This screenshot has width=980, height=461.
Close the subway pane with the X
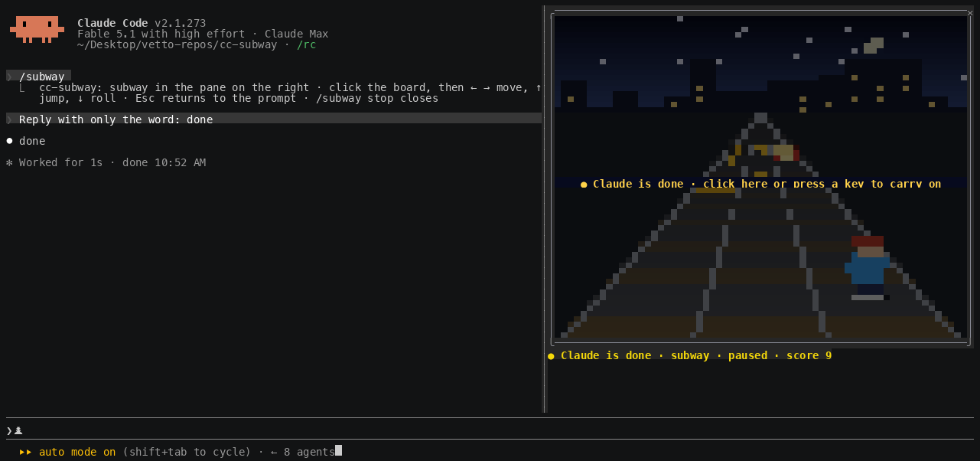970,12
